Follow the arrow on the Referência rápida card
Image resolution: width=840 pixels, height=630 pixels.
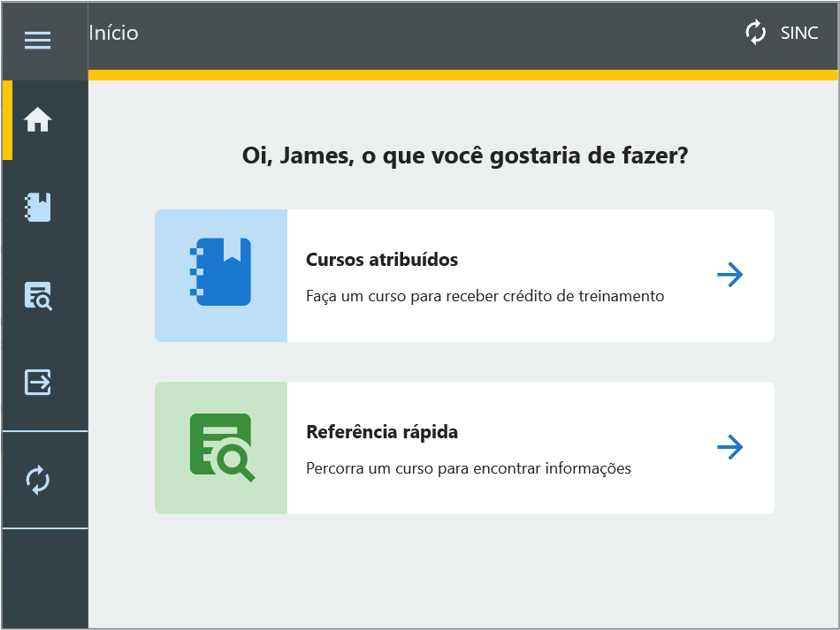coord(729,447)
